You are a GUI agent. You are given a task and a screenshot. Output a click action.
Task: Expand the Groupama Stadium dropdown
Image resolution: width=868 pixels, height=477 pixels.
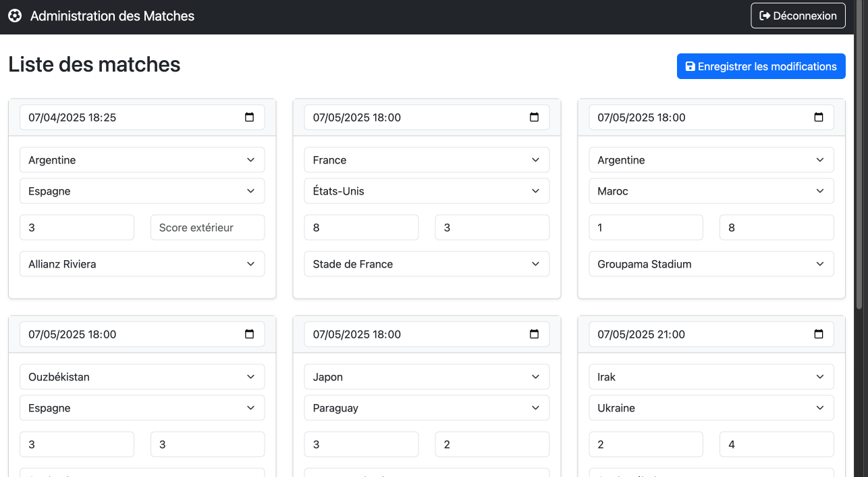(711, 264)
